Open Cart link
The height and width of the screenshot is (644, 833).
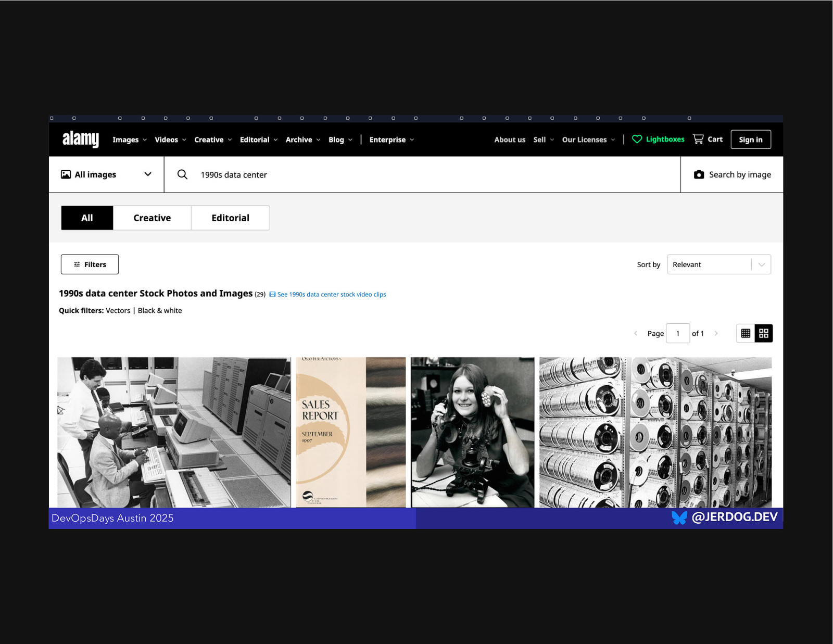tap(715, 139)
